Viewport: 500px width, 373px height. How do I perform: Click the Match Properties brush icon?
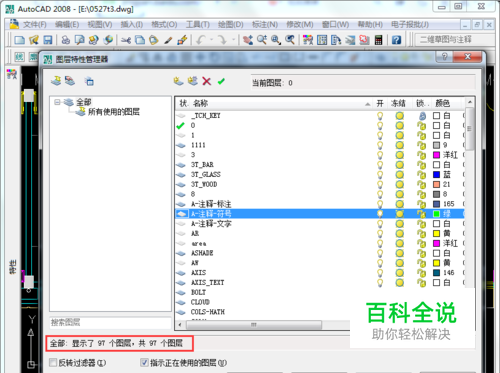coord(168,40)
